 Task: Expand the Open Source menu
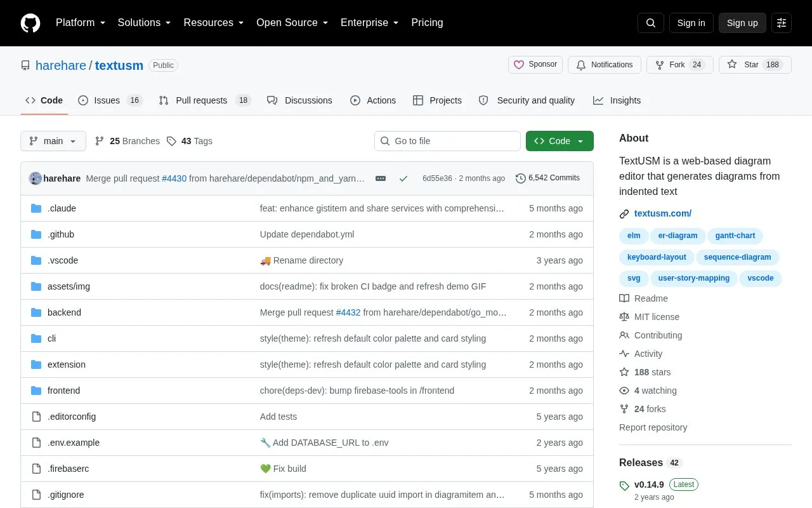pos(292,23)
